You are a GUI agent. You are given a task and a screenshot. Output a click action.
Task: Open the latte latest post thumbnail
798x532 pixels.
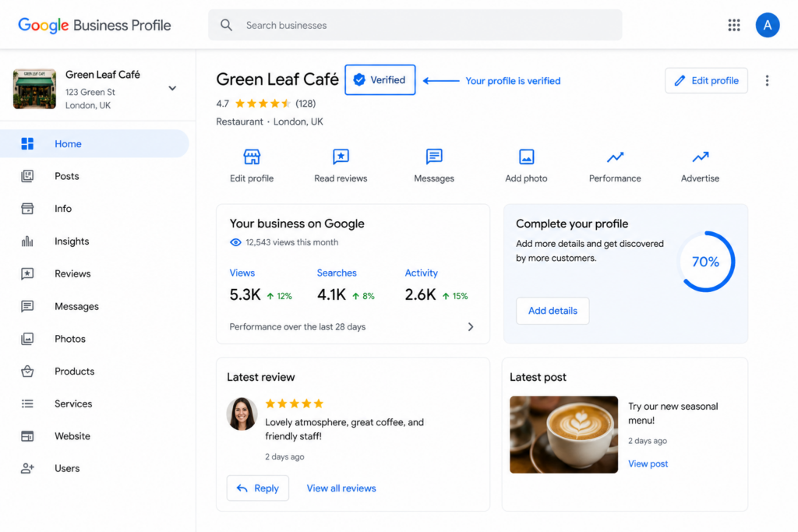(564, 435)
